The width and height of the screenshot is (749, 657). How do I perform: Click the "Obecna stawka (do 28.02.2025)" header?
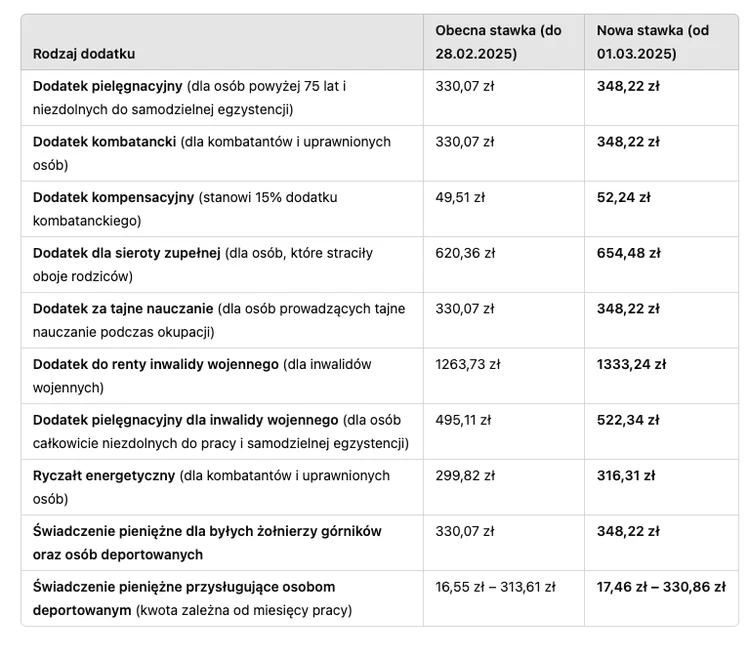click(x=498, y=42)
